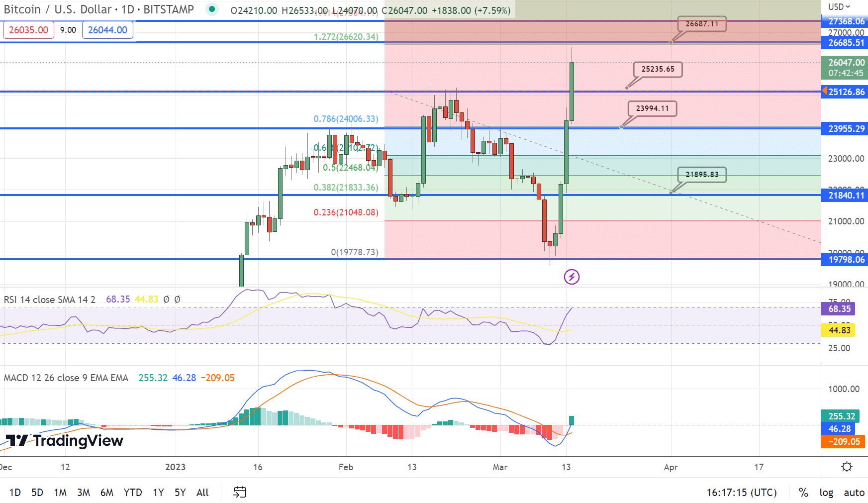Select the 3M time range

84,492
